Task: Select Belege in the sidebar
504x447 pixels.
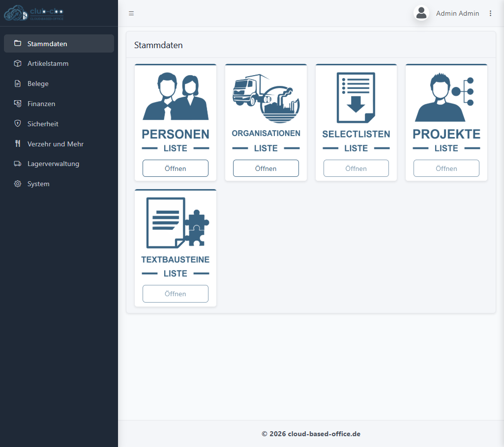Action: [59, 84]
